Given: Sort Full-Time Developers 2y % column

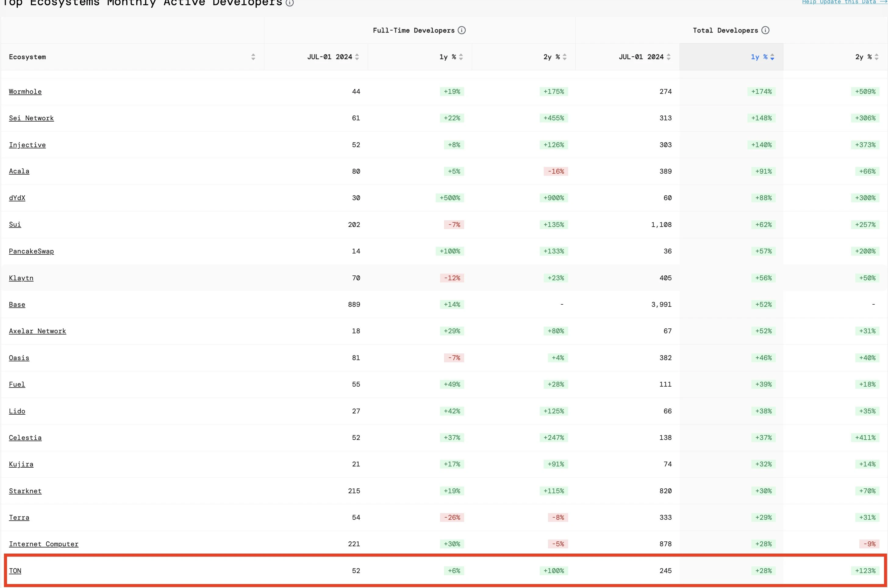Looking at the screenshot, I should tap(564, 57).
